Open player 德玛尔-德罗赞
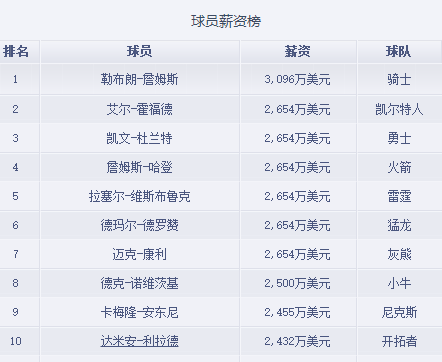This screenshot has width=442, height=362. coord(139,225)
